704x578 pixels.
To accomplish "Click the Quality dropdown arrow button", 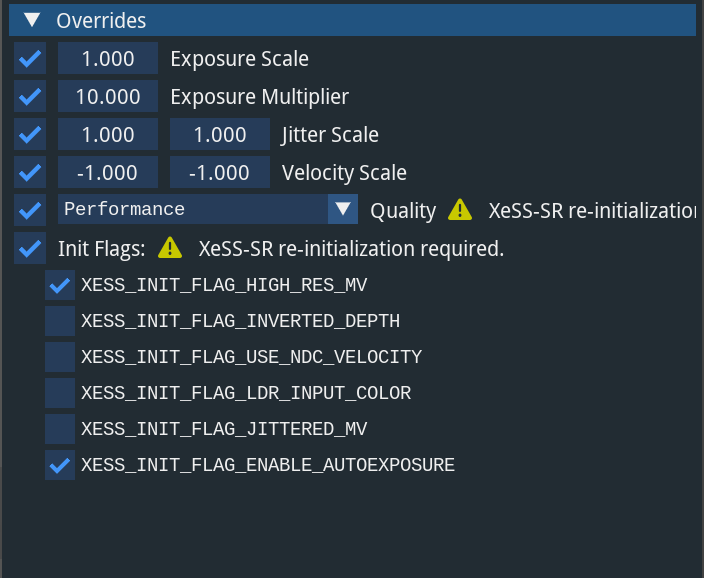I will (344, 209).
